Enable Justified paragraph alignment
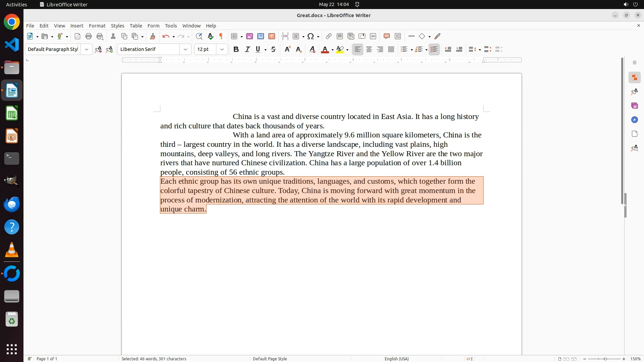The height and width of the screenshot is (362, 644). (391, 50)
